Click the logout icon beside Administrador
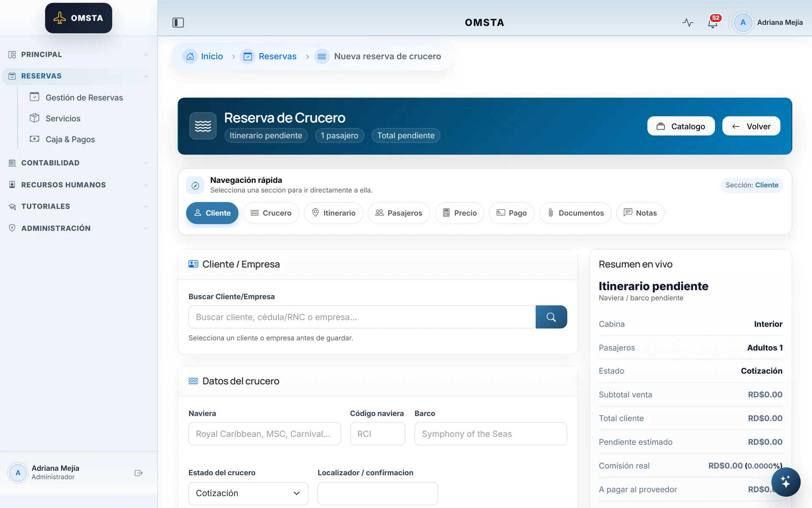Viewport: 812px width, 508px height. [138, 473]
